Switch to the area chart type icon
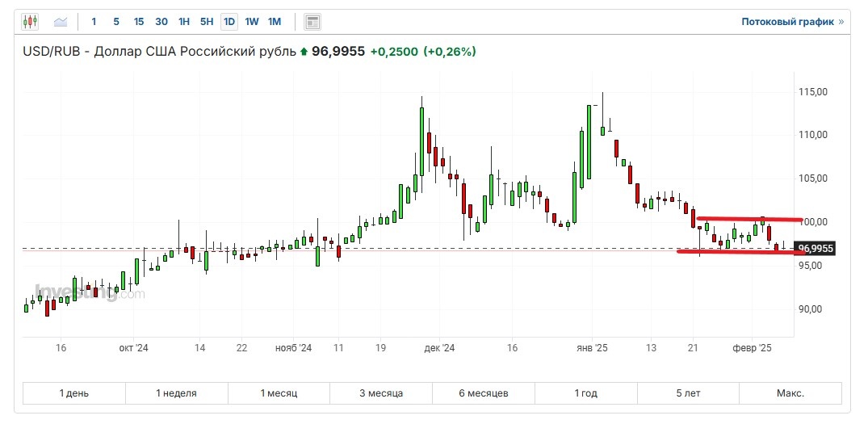This screenshot has height=424, width=868. 61,22
